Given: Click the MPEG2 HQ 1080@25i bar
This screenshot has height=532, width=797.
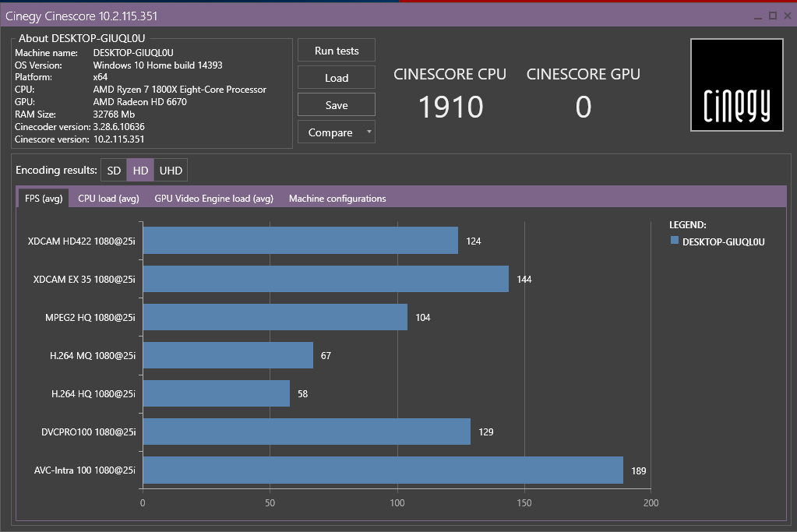Looking at the screenshot, I should [x=275, y=317].
